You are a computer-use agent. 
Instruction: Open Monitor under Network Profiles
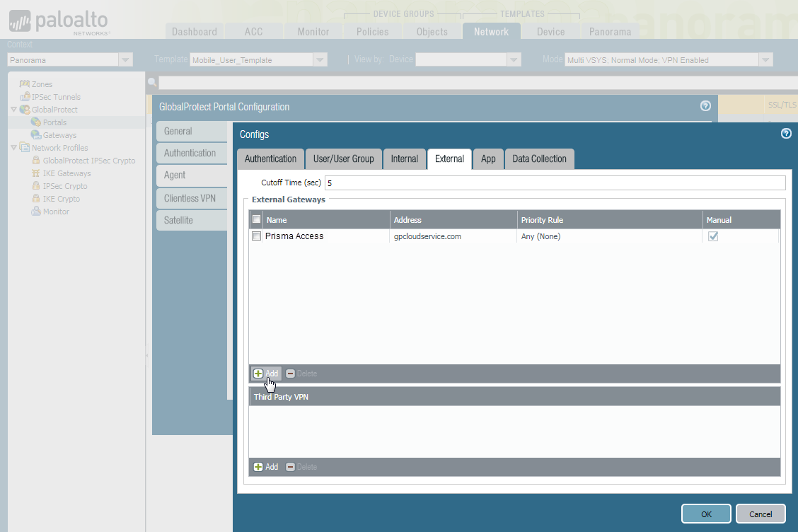56,212
